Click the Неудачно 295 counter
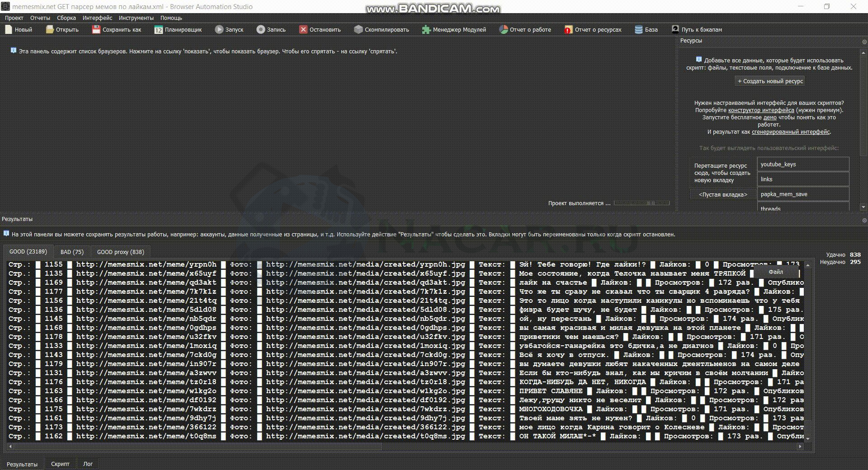The image size is (868, 470). (x=840, y=262)
